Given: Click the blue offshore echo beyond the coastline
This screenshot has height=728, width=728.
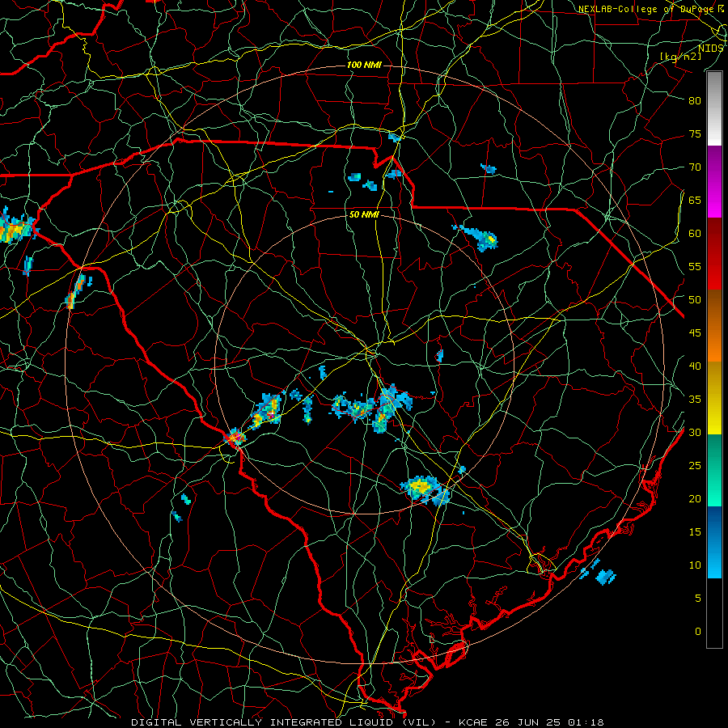Looking at the screenshot, I should [604, 576].
